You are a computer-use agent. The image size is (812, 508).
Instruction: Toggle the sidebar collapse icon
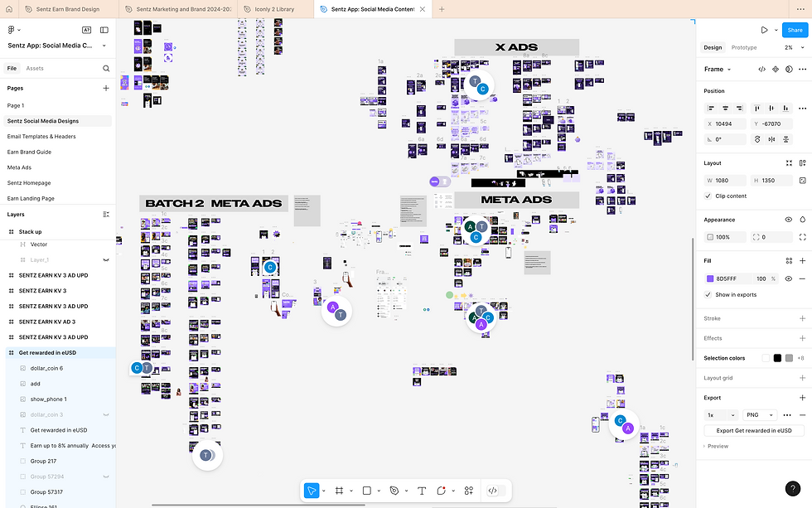(x=104, y=30)
